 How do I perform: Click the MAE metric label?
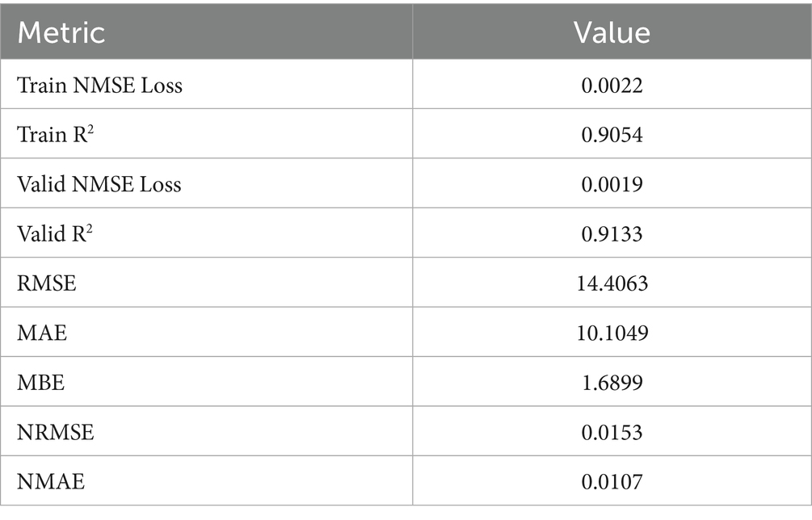pos(42,333)
